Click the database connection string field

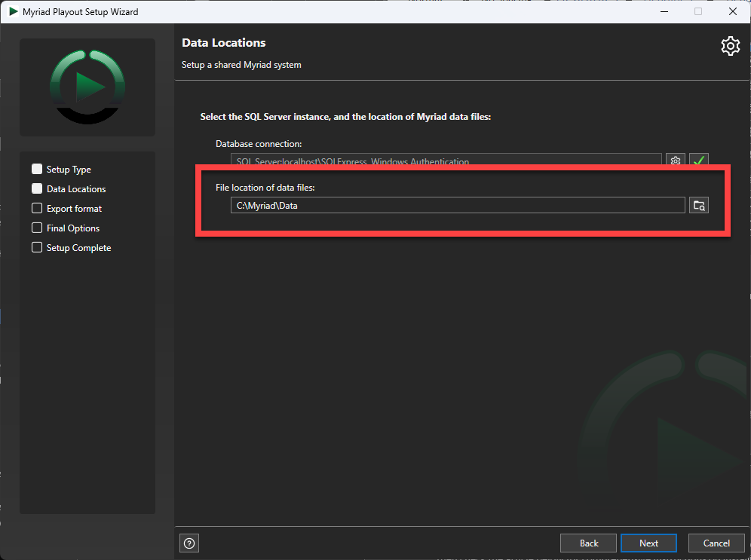pos(446,159)
